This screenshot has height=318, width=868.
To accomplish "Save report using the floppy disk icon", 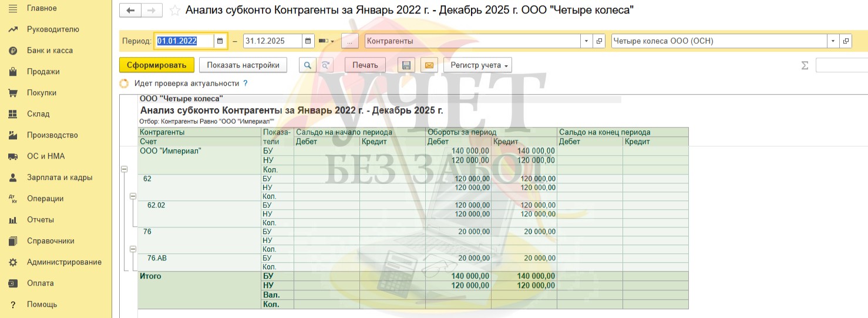I will (406, 65).
